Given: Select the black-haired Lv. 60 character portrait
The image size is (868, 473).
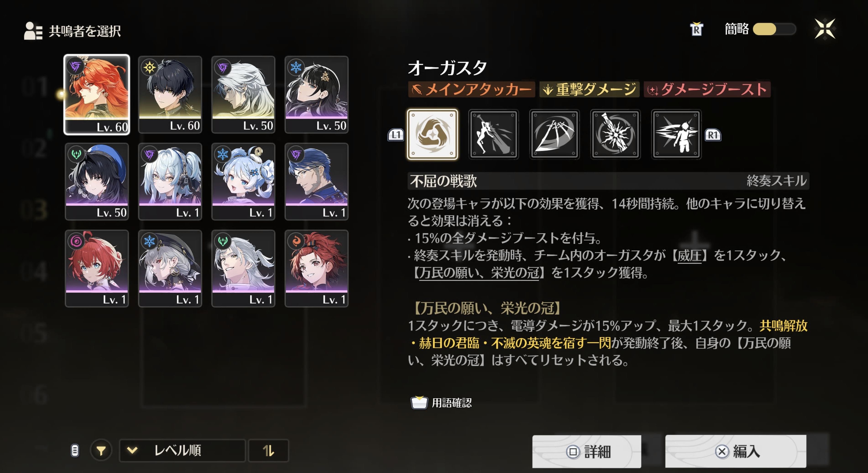Looking at the screenshot, I should tap(170, 95).
